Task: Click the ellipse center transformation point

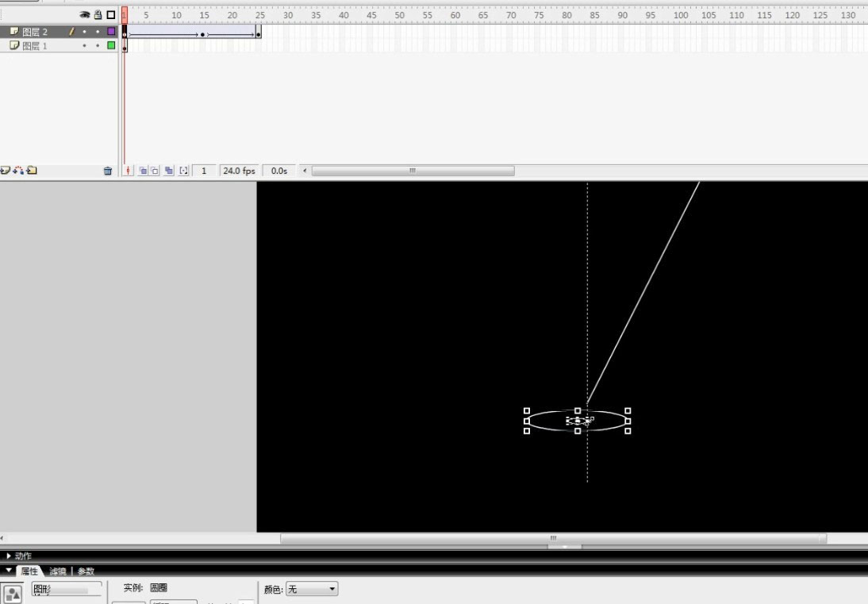Action: 578,421
